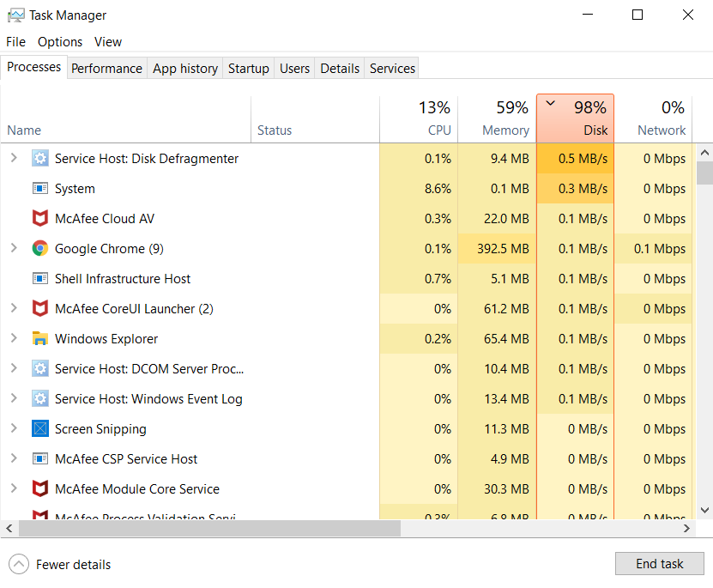
Task: Click the Google Chrome icon
Action: click(x=40, y=248)
